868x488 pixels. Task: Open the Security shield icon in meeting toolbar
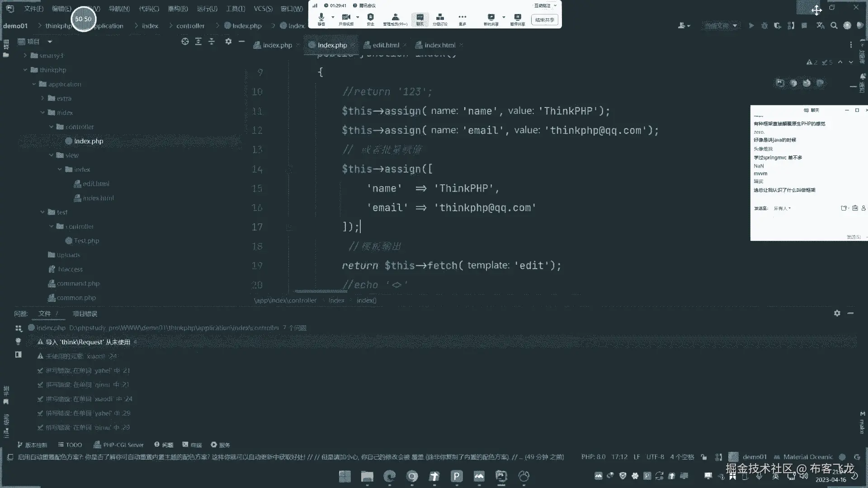click(370, 17)
